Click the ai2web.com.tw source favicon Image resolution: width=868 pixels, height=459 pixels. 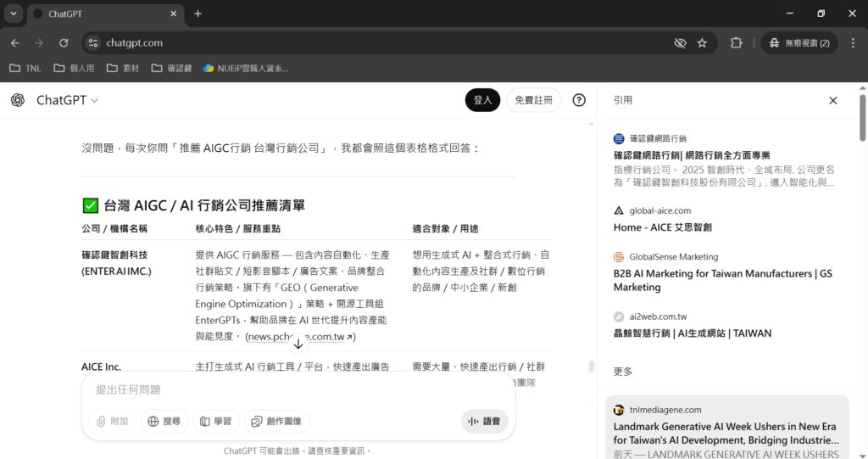tap(619, 316)
